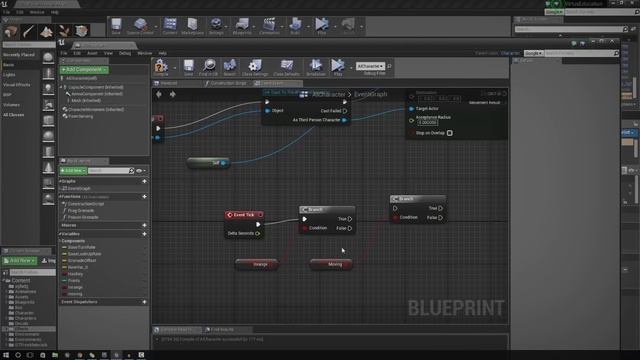
Task: Toggle visibility eye for Moving variable
Action: click(x=145, y=294)
